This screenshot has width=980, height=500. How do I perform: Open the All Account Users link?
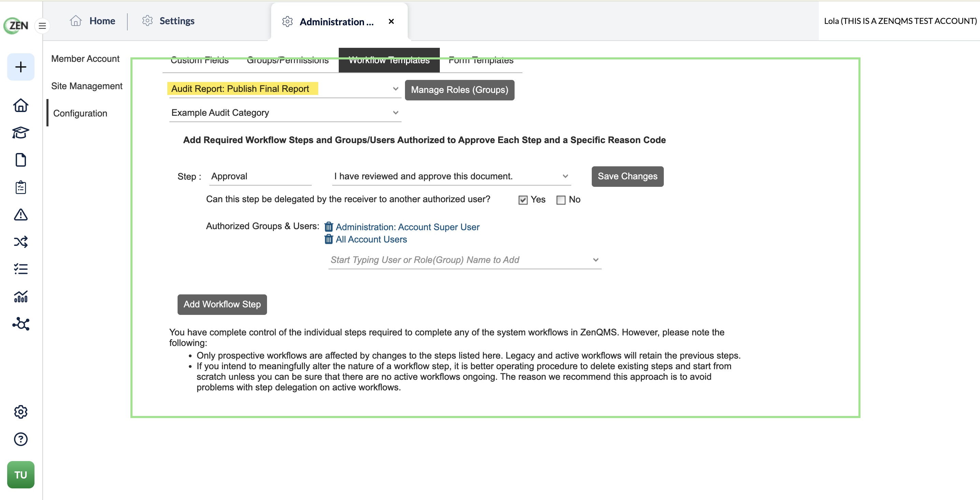[371, 239]
